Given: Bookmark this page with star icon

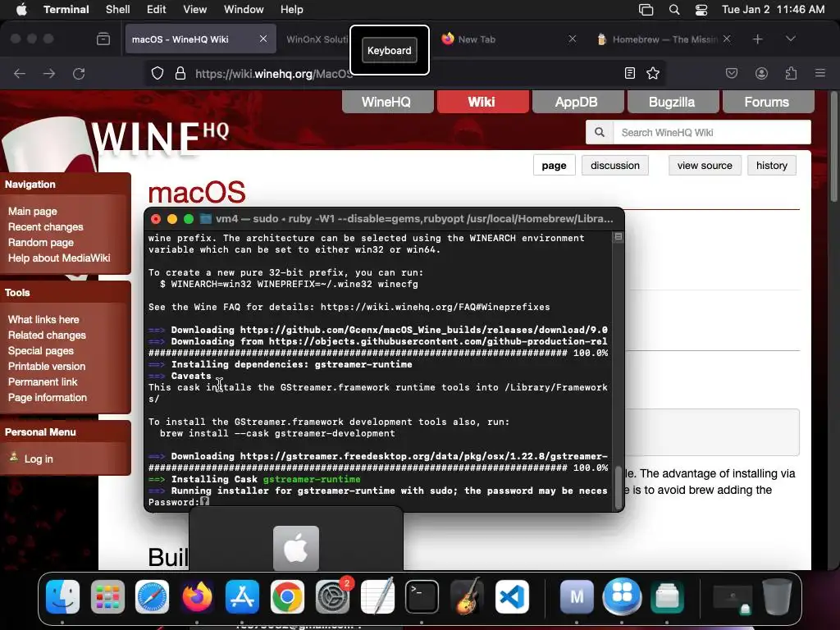Looking at the screenshot, I should click(652, 73).
